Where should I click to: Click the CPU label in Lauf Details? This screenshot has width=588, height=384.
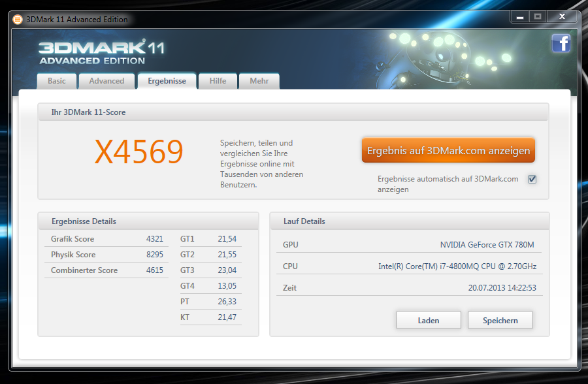pyautogui.click(x=290, y=266)
